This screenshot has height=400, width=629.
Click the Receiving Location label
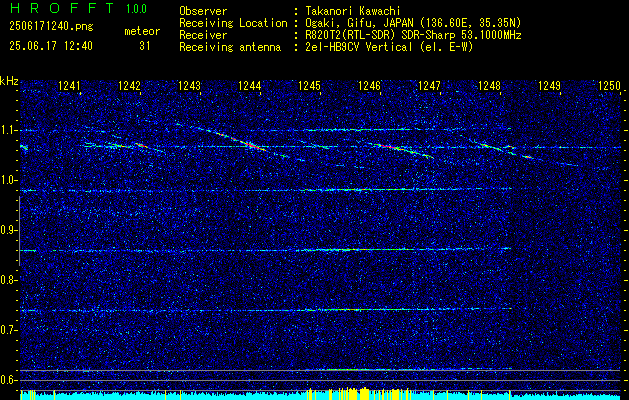pos(233,23)
